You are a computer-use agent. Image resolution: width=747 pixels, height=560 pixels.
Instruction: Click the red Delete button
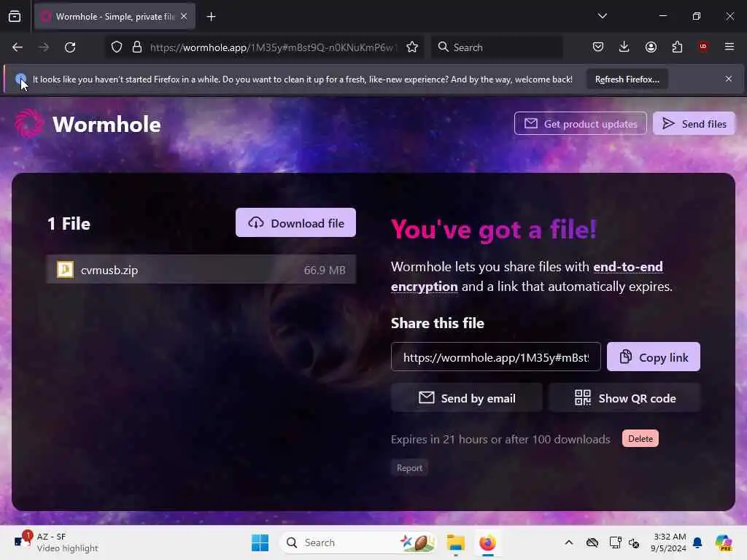click(x=640, y=438)
